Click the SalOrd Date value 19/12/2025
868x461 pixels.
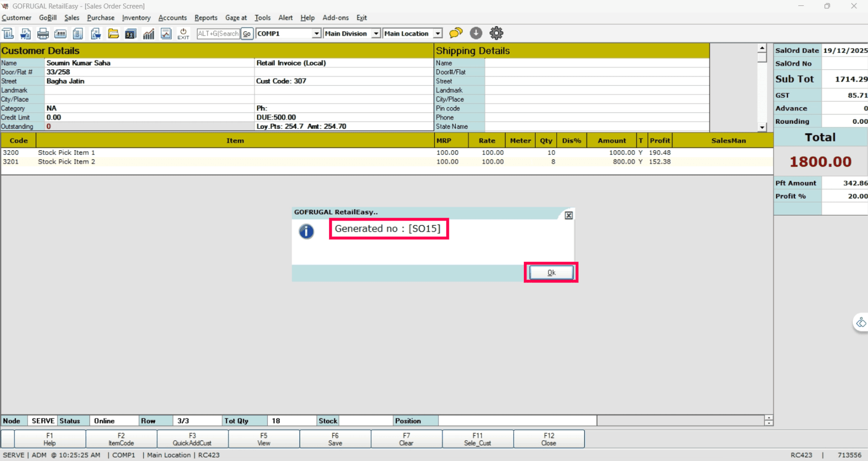point(845,50)
